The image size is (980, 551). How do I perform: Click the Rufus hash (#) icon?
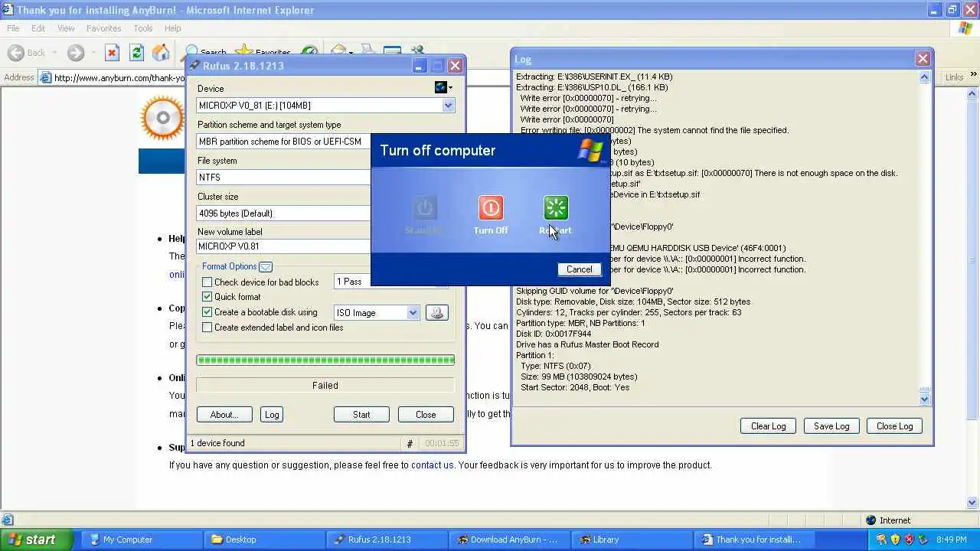pos(410,444)
